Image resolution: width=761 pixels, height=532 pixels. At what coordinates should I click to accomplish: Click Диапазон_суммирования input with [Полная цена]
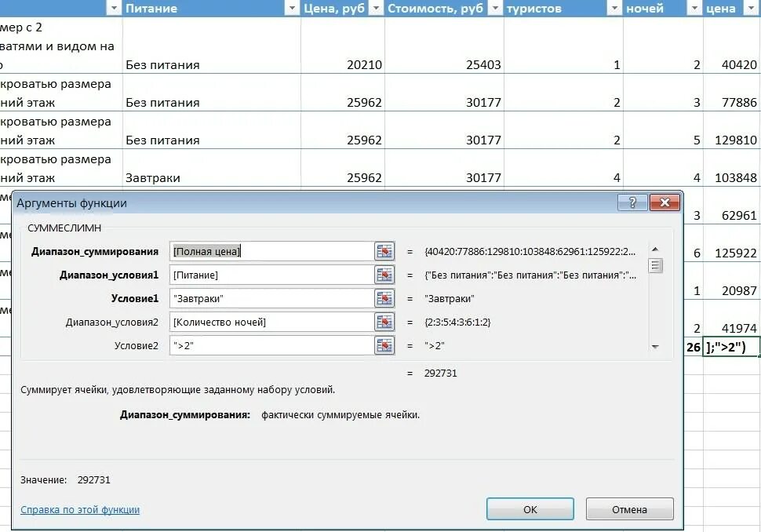[271, 251]
